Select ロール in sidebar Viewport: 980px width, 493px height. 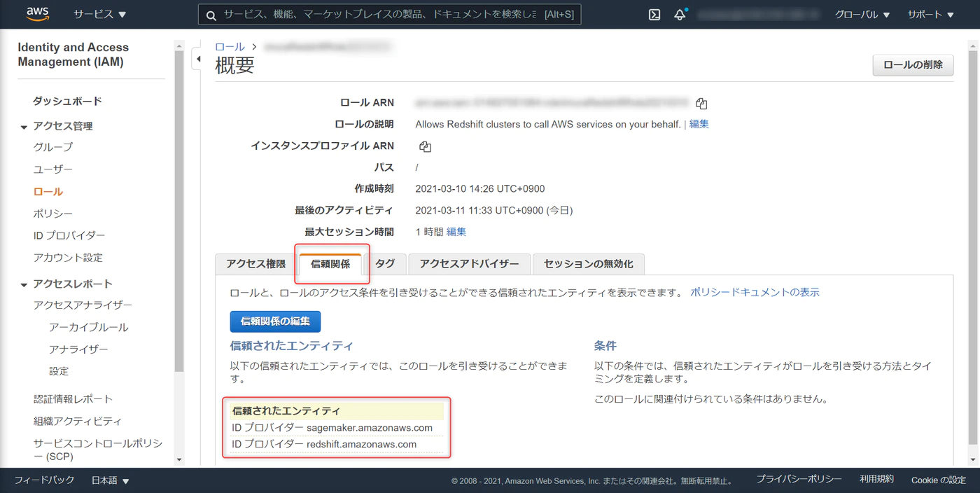coord(48,191)
